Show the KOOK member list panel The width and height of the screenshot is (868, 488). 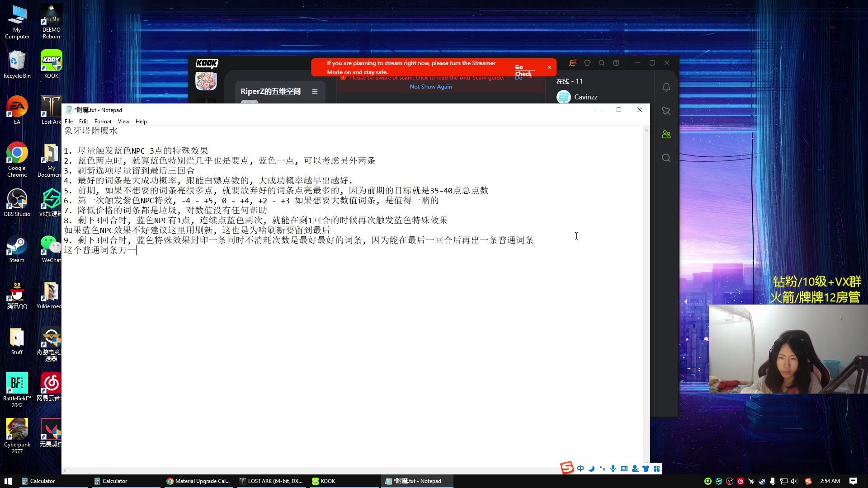666,134
